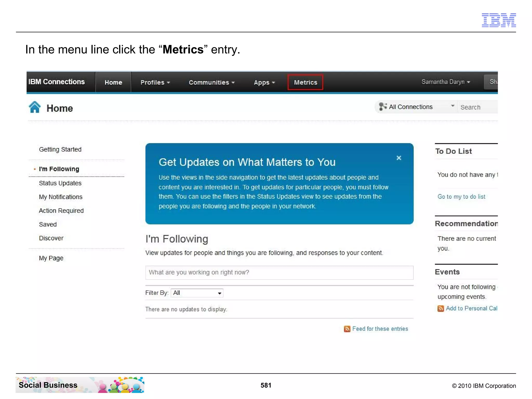Open My Notifications view
The image size is (532, 399).
tap(61, 197)
